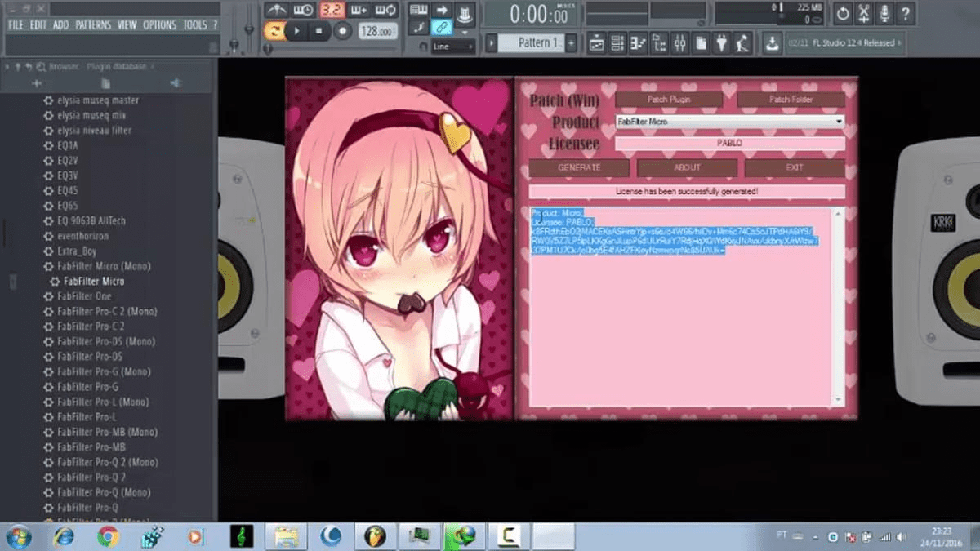980x551 pixels.
Task: Toggle the highlighted blue link button
Action: click(441, 29)
